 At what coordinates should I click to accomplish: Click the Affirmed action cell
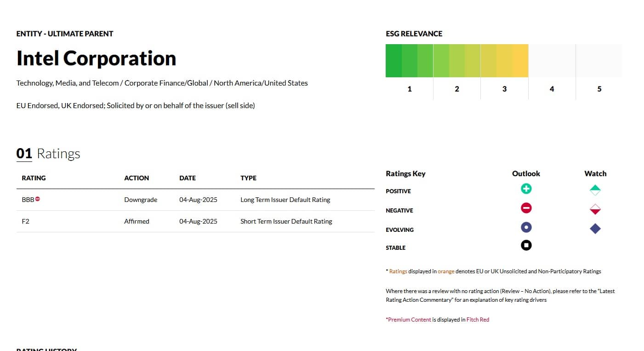[x=137, y=221]
